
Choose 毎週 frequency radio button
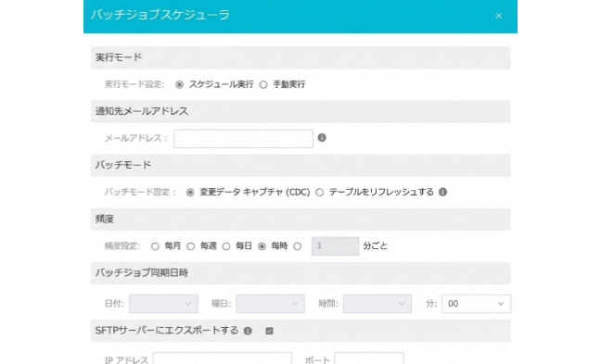pos(190,246)
